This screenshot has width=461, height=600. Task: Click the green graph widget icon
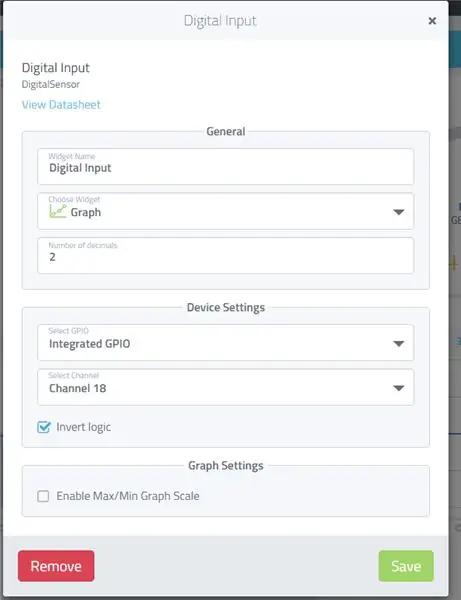[58, 212]
